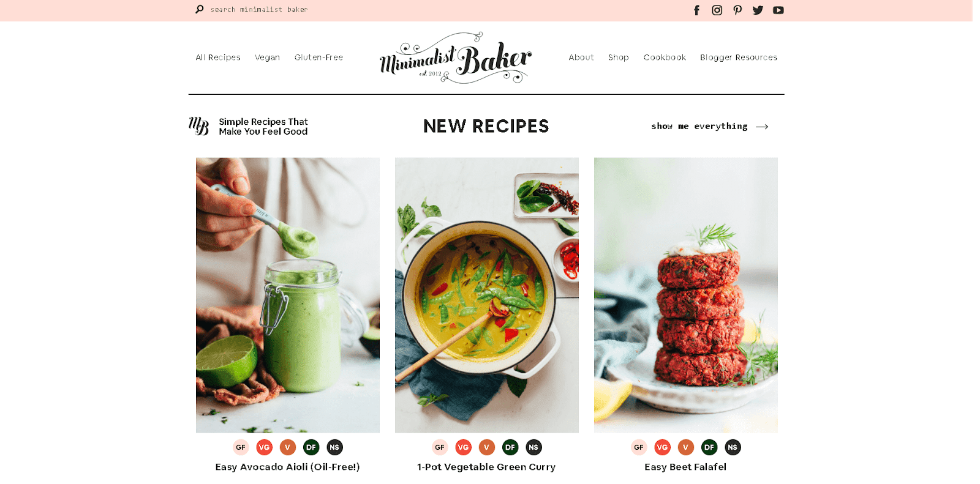The image size is (980, 484).
Task: Open the green curry pot photo
Action: tap(487, 296)
